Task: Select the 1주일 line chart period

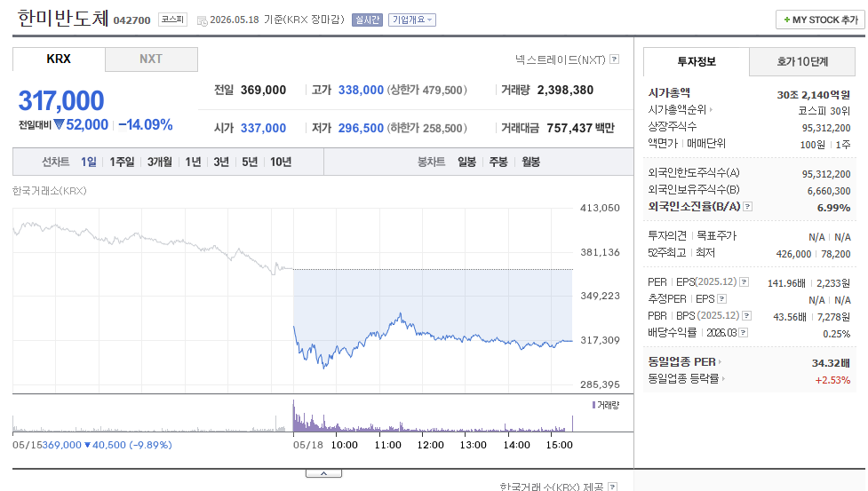Action: click(x=122, y=162)
